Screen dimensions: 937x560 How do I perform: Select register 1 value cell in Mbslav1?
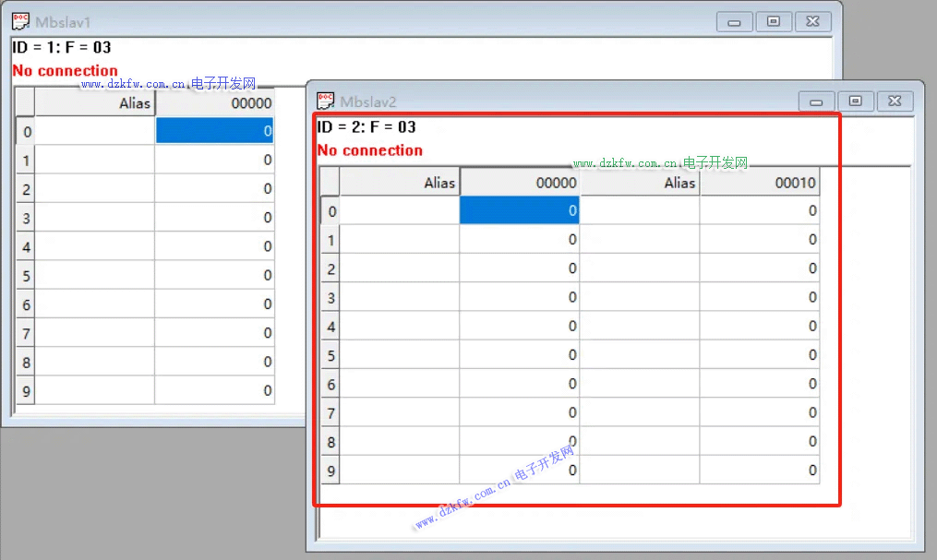pos(214,160)
